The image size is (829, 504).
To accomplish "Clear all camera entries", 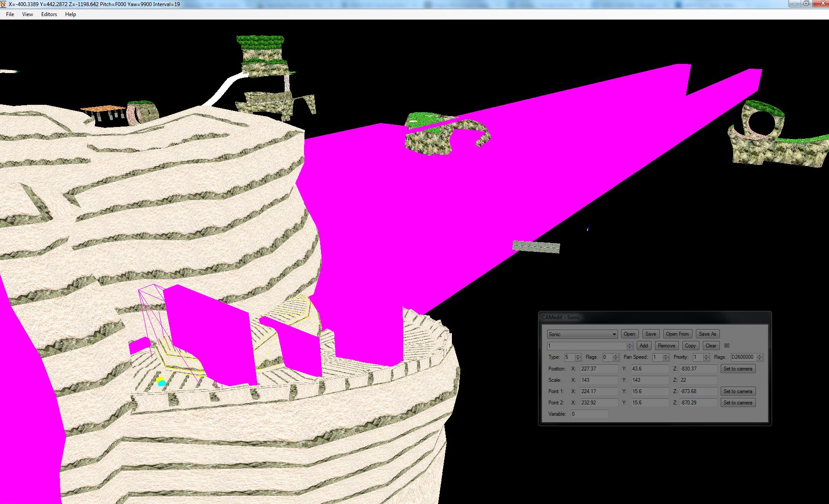I will click(711, 346).
